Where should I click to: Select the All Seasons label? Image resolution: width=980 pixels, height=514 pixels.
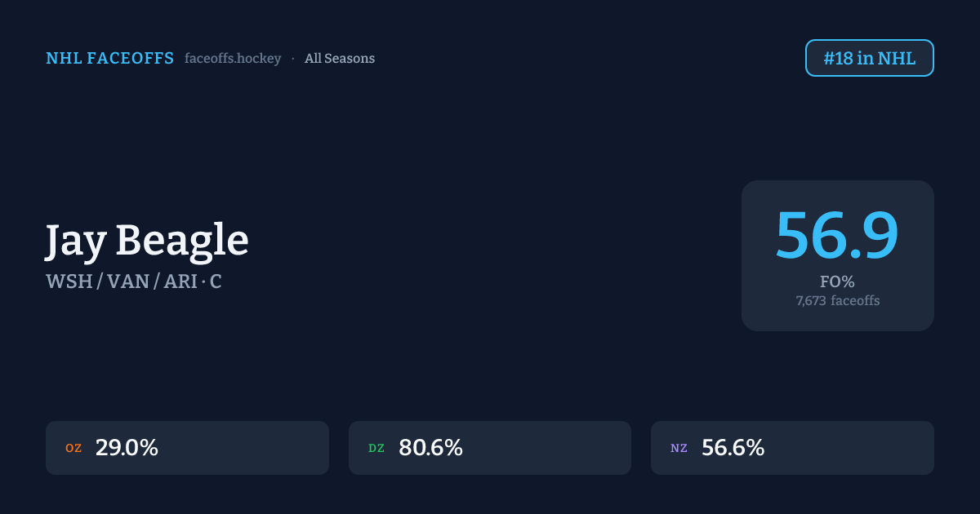[340, 59]
